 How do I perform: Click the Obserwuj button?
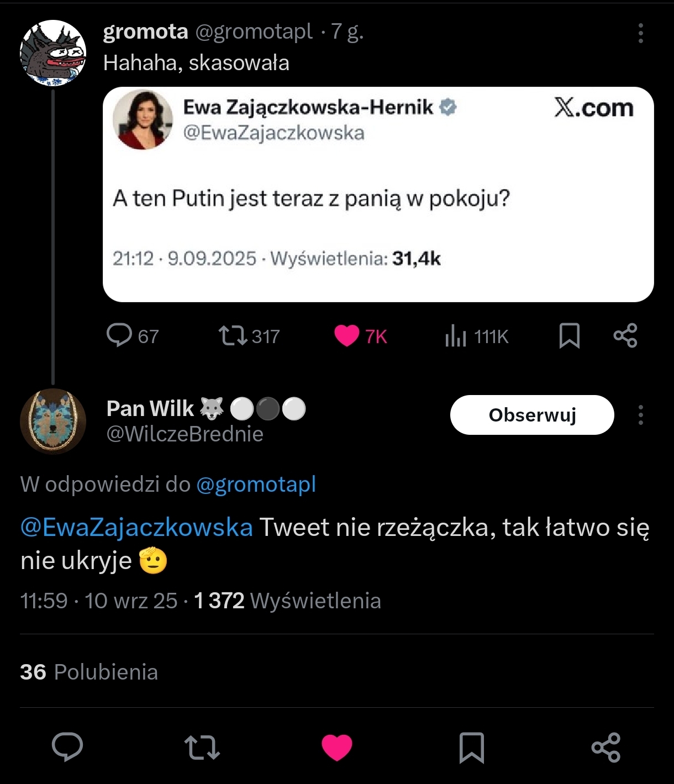coord(531,415)
